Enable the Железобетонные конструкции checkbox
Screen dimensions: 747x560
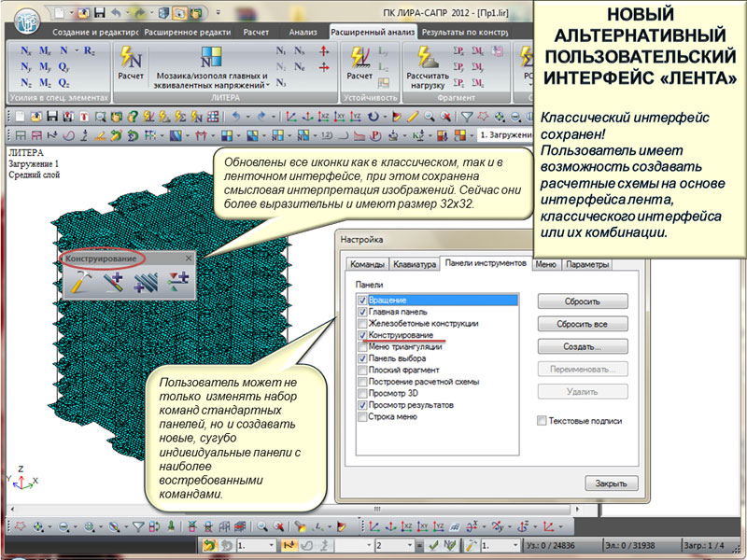tap(362, 323)
